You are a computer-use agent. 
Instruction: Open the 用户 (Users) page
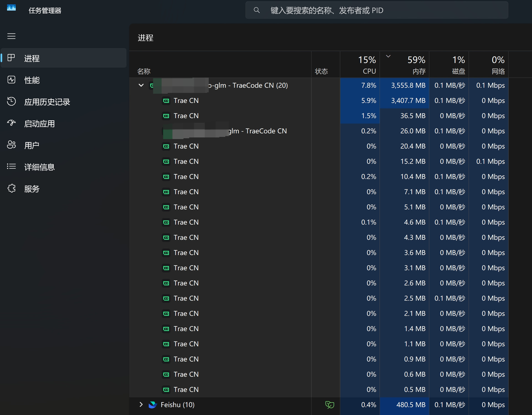click(64, 145)
